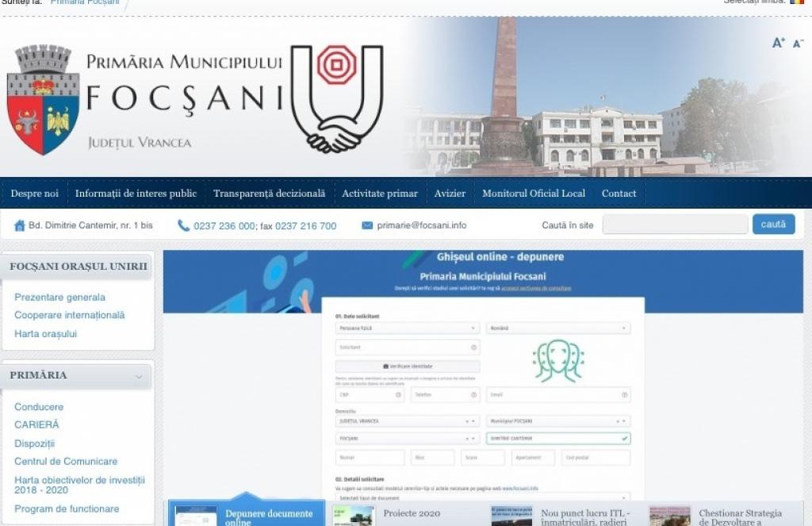Click the envelope email icon
This screenshot has width=812, height=526.
[x=367, y=225]
